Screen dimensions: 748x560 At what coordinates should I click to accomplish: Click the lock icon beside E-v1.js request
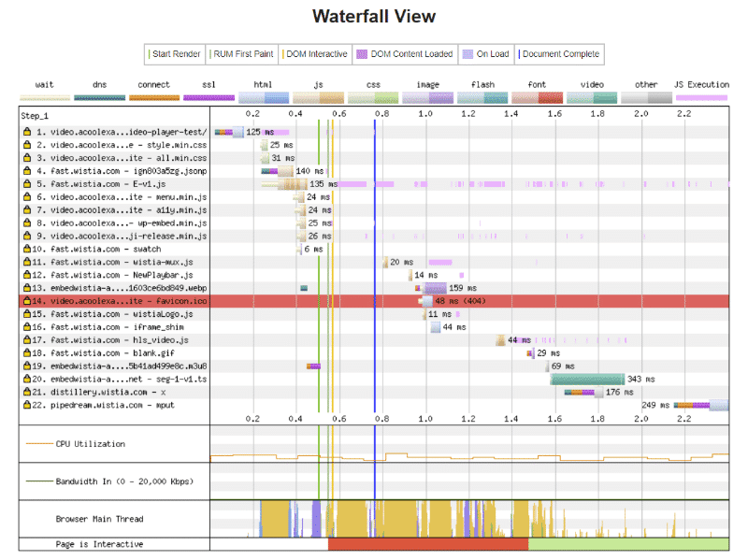click(x=27, y=183)
